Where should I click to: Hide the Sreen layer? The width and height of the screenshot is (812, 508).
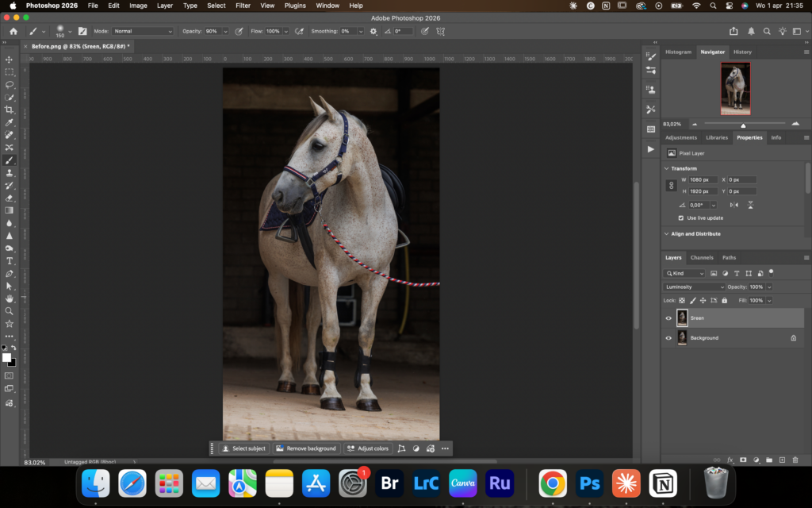pyautogui.click(x=668, y=318)
